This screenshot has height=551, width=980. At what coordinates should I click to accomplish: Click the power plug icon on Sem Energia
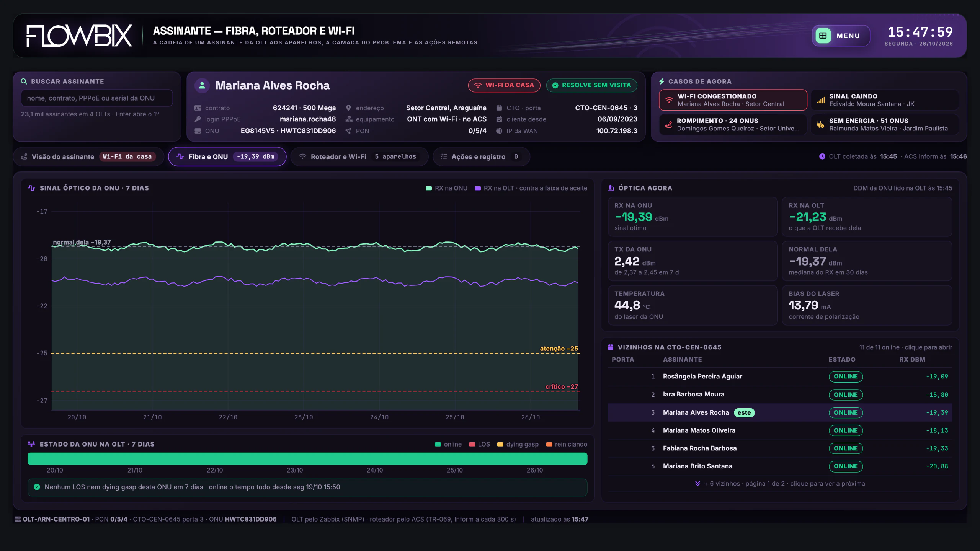(820, 125)
